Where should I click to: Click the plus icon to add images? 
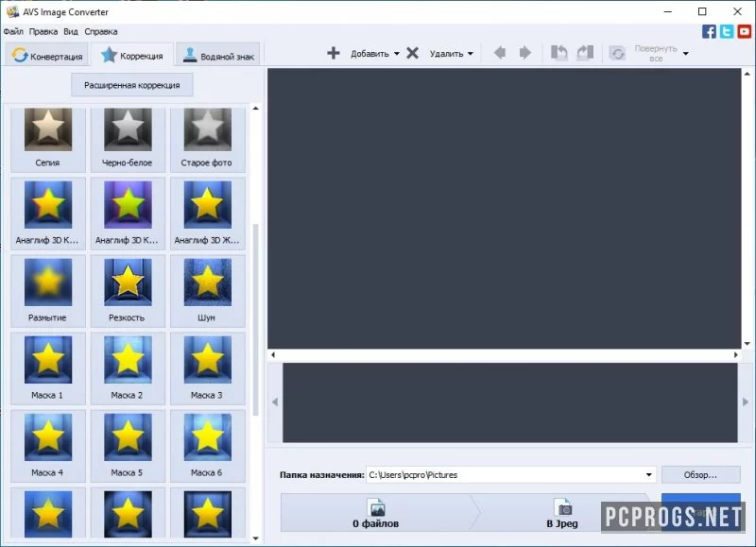334,53
